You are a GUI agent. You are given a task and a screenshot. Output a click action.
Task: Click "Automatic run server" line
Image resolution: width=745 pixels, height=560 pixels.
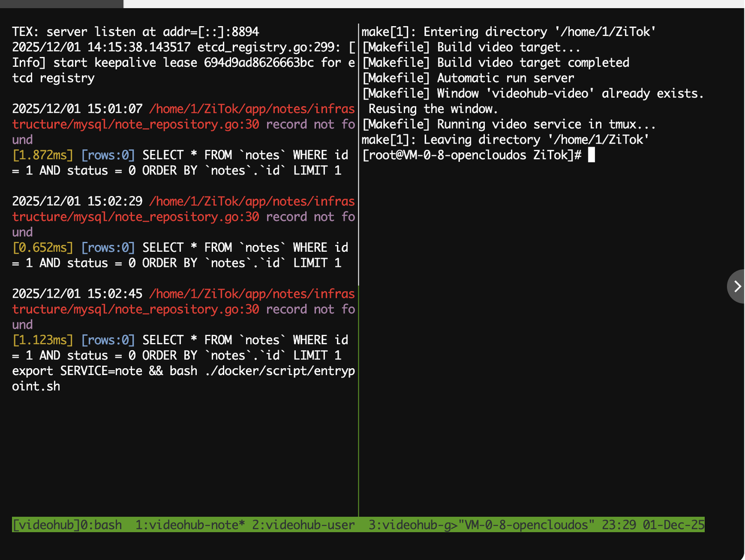point(468,78)
